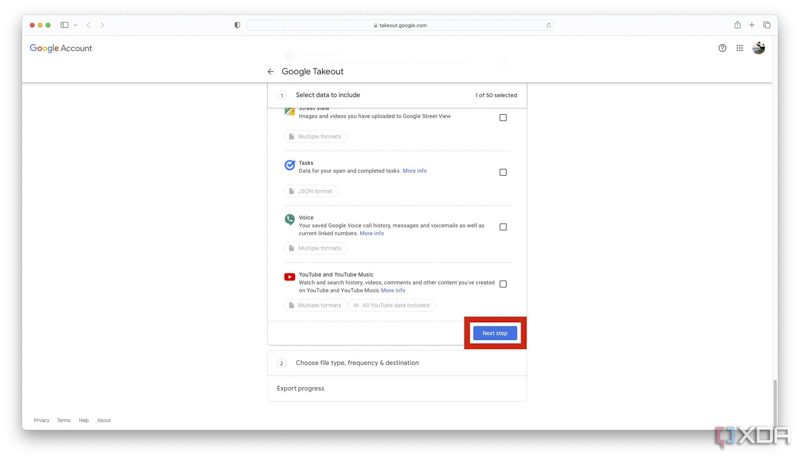Expand the Export progress section

(x=300, y=388)
